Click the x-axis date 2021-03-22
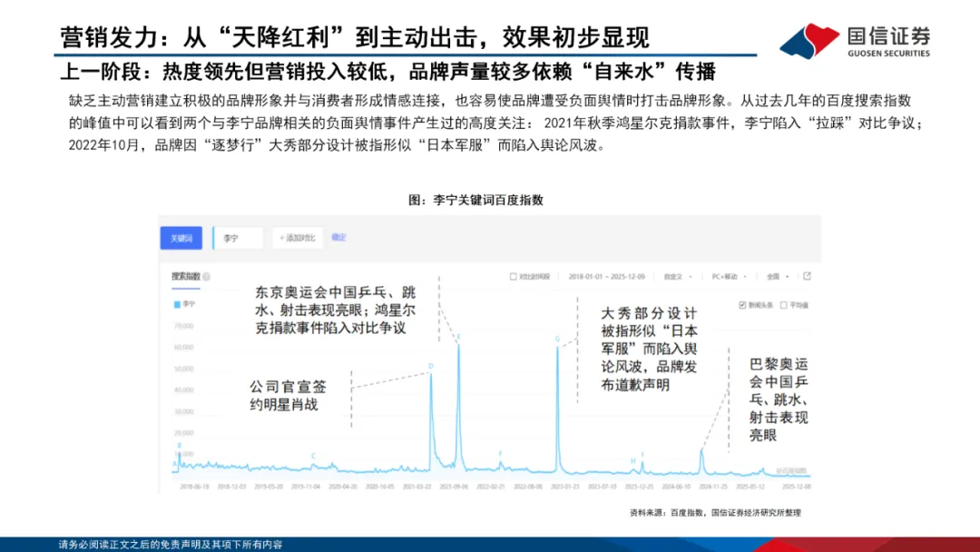The width and height of the screenshot is (980, 552). tap(416, 487)
